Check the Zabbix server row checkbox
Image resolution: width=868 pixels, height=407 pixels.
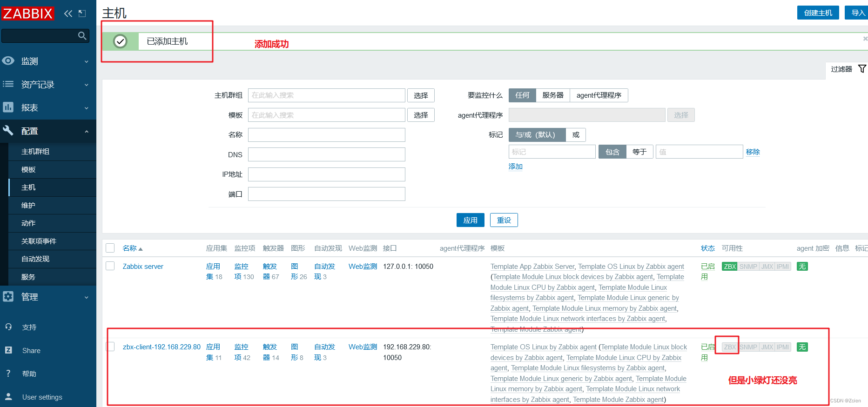pos(110,266)
